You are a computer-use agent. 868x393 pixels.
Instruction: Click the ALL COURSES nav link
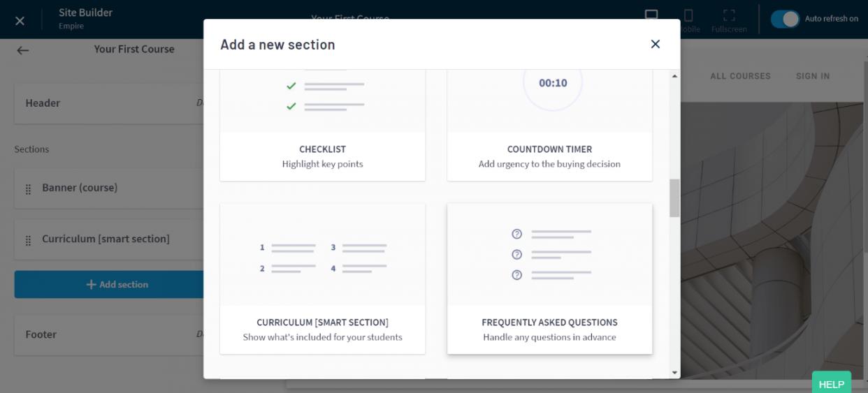tap(740, 76)
